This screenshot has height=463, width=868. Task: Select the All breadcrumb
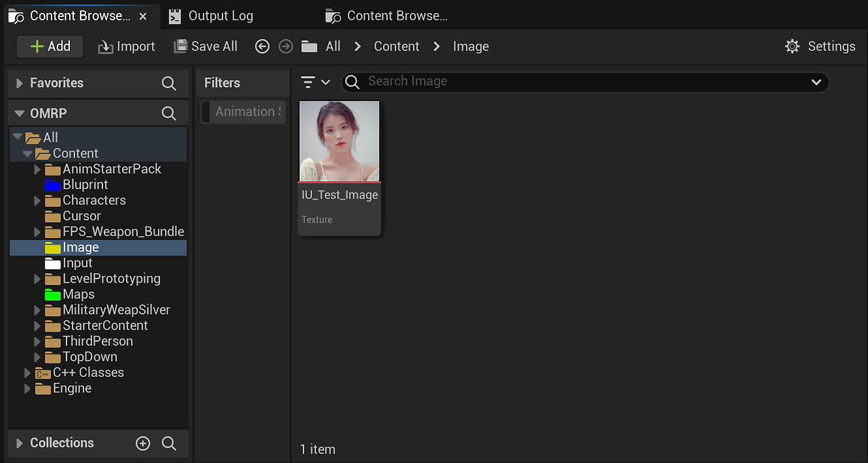[333, 46]
